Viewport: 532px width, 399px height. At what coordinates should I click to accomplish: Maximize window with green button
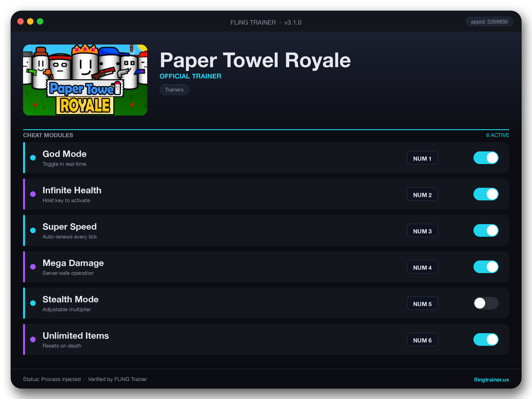coord(40,22)
